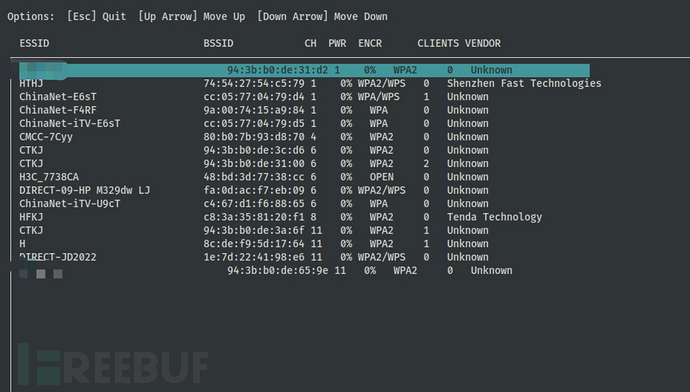Viewport: 690px width, 392px height.
Task: Select the ChinaNet-E6sT network name
Action: [x=58, y=96]
